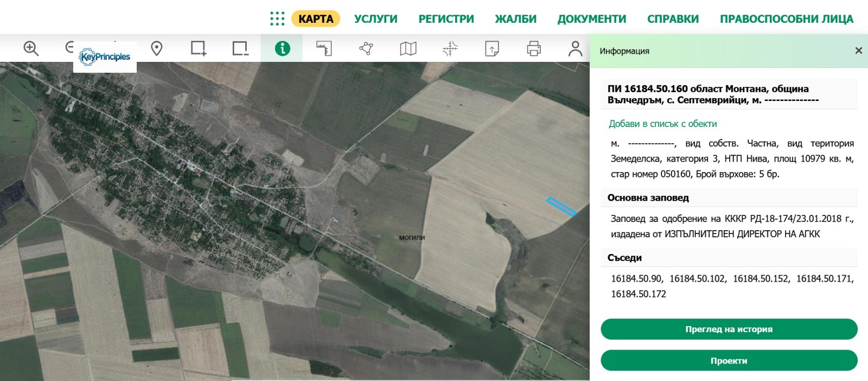Click the Проекти button

pos(729,361)
